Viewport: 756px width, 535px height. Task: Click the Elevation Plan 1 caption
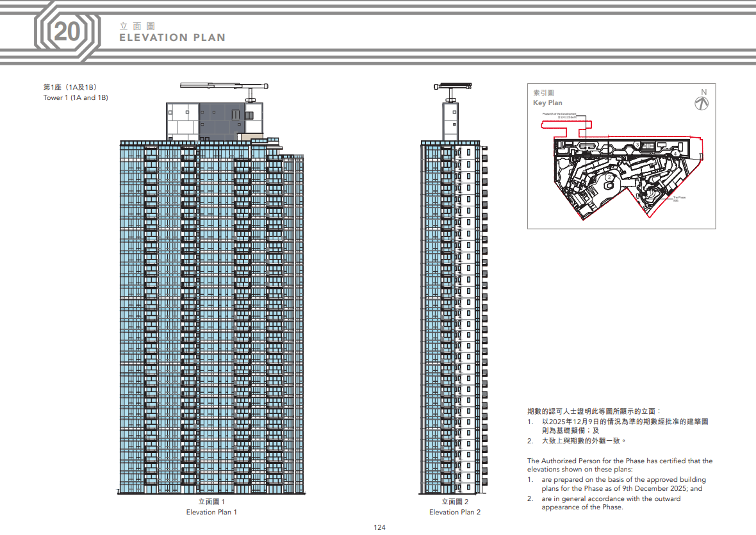pyautogui.click(x=211, y=512)
